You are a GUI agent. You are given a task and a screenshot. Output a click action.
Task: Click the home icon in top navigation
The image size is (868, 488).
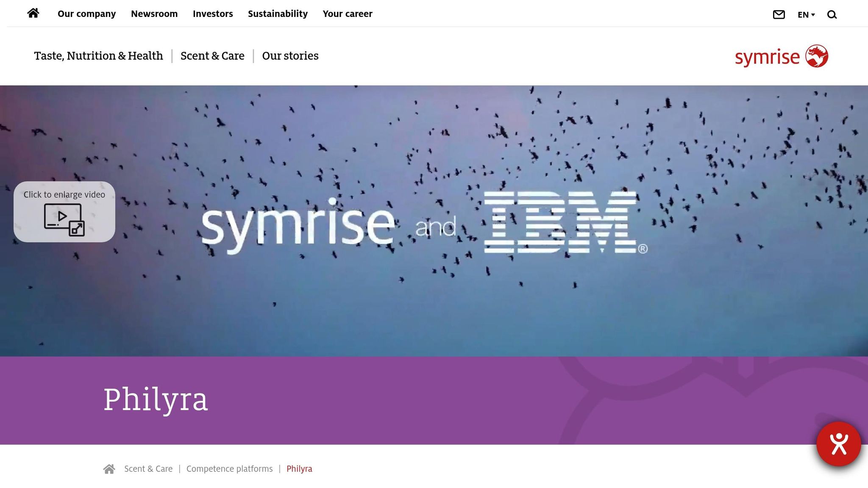tap(33, 14)
